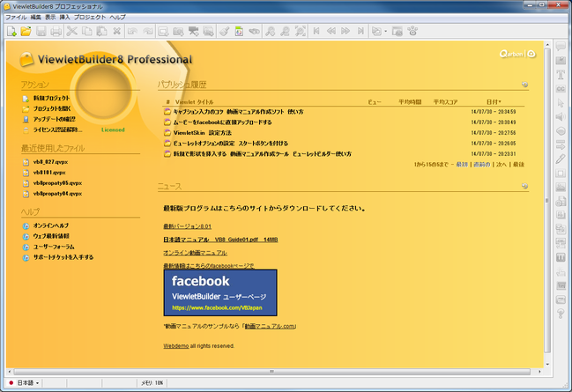The height and width of the screenshot is (392, 572).
Task: Click the speech balloon icon at top of right toolbar
Action: 561,47
